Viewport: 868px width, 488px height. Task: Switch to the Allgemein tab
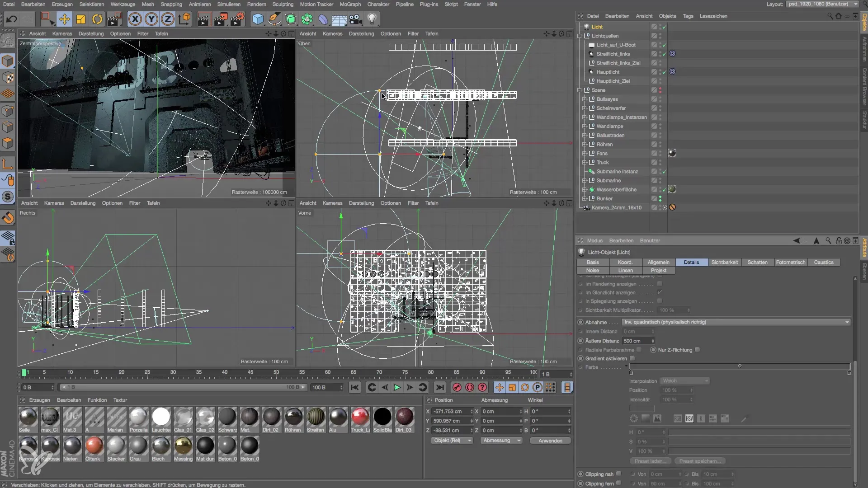[658, 262]
